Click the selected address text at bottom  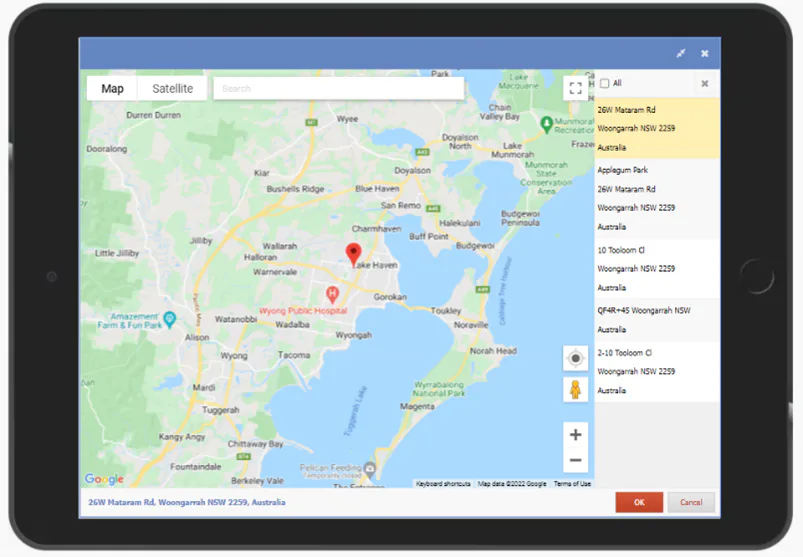tap(186, 502)
